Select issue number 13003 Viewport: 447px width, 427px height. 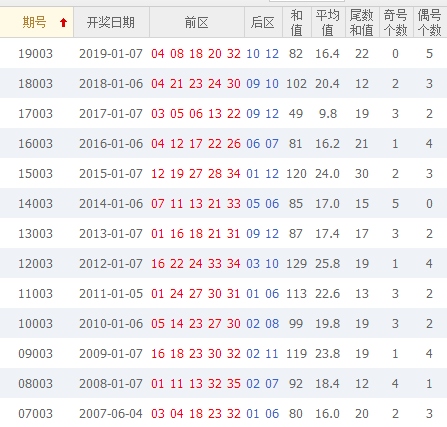tap(35, 234)
